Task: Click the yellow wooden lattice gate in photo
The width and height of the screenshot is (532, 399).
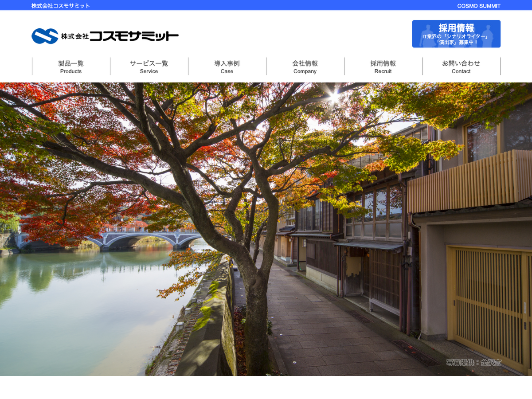Action: pyautogui.click(x=488, y=306)
